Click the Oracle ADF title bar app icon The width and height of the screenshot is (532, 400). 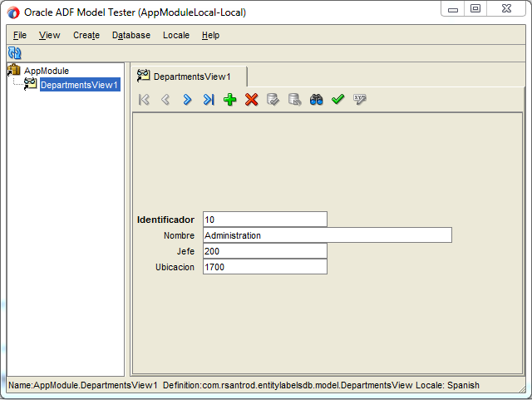pos(13,13)
